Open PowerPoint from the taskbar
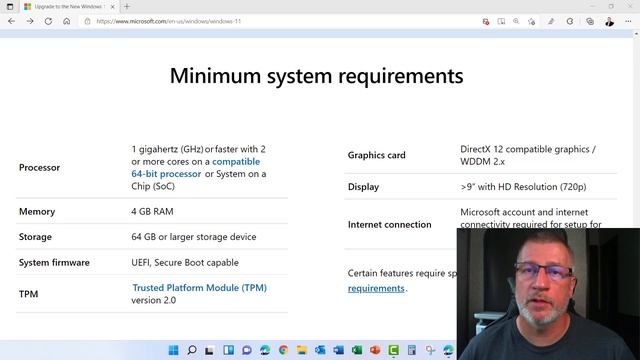The width and height of the screenshot is (640, 360). click(x=375, y=350)
